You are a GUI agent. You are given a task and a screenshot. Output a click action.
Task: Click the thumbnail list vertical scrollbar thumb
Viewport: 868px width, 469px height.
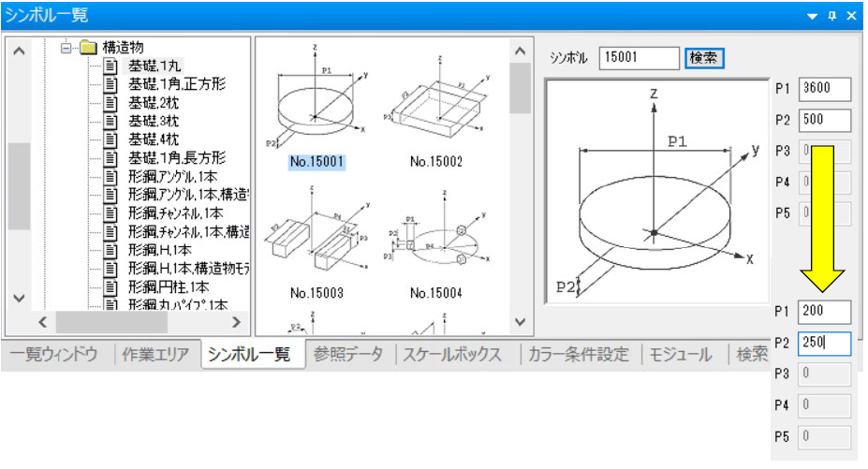click(520, 89)
